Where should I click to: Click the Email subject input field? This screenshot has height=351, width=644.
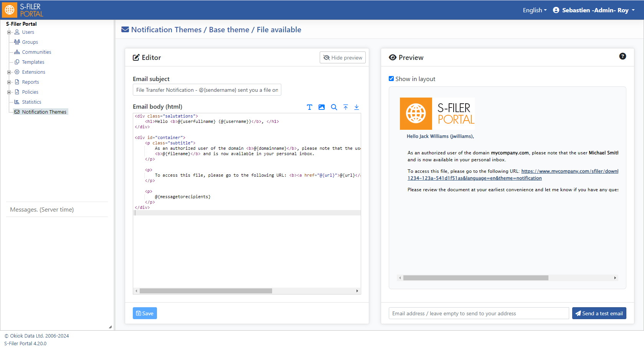click(x=207, y=90)
